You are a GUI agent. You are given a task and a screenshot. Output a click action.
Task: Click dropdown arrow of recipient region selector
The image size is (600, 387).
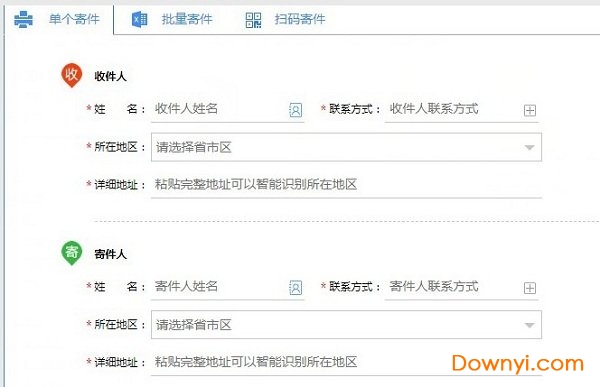(x=530, y=147)
